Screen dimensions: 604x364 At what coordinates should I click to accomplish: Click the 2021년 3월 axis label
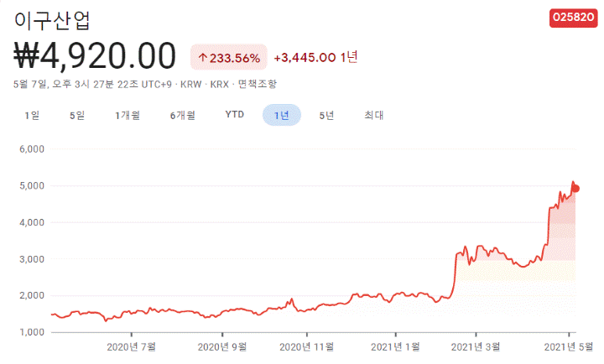coord(476,346)
